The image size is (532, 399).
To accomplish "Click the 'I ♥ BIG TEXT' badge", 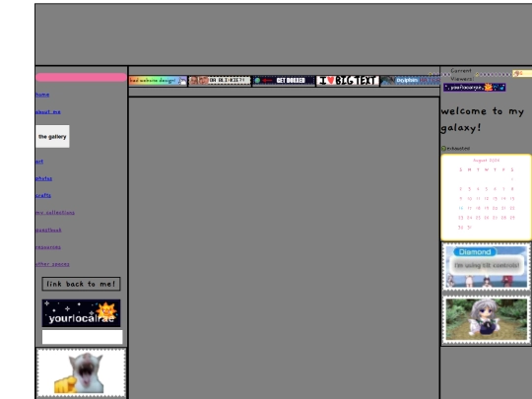I will (348, 81).
